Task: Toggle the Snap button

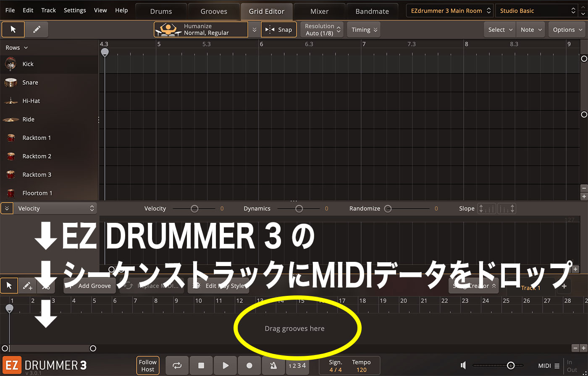Action: pyautogui.click(x=279, y=29)
